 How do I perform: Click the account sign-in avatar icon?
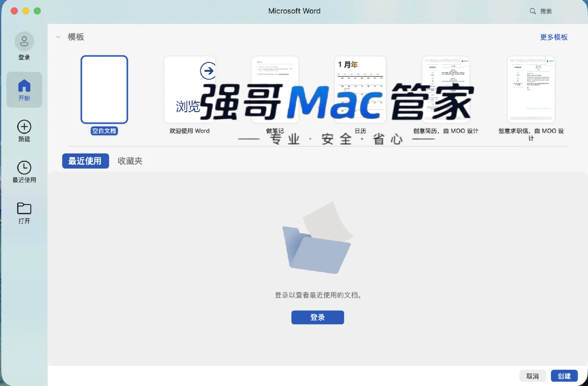(24, 41)
